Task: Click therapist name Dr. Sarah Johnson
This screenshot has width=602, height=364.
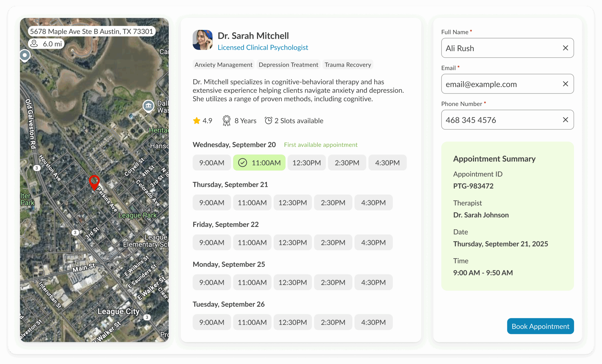Action: [x=481, y=215]
